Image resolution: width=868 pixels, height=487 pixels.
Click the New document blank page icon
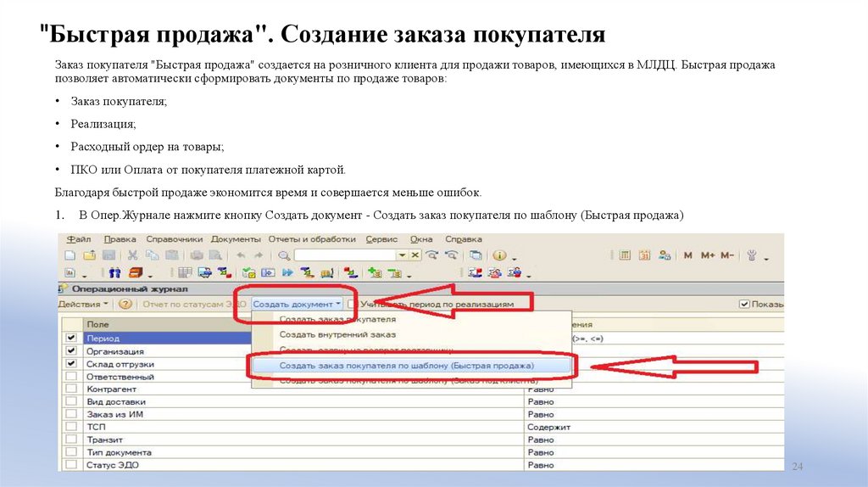tap(70, 255)
